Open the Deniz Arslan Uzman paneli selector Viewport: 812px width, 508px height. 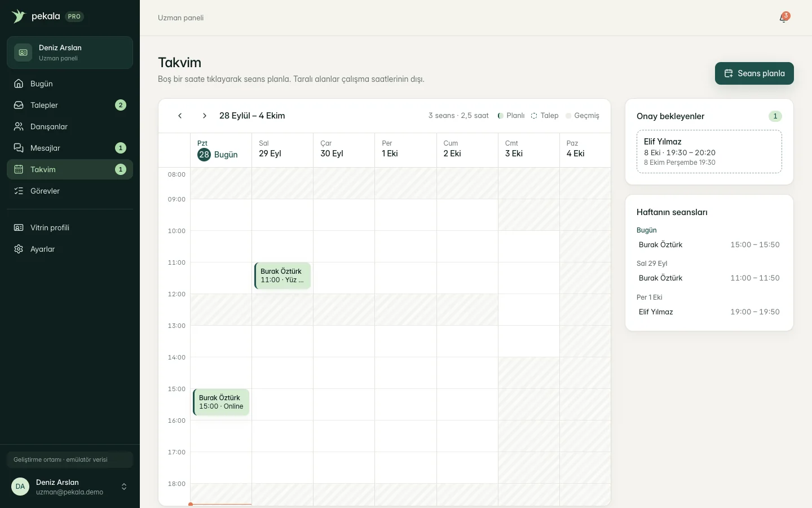coord(70,52)
